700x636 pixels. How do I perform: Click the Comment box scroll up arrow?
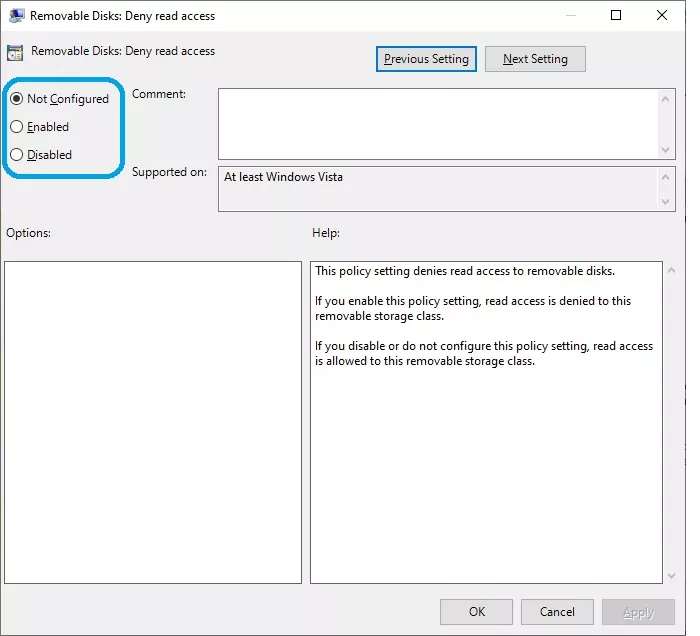(666, 99)
